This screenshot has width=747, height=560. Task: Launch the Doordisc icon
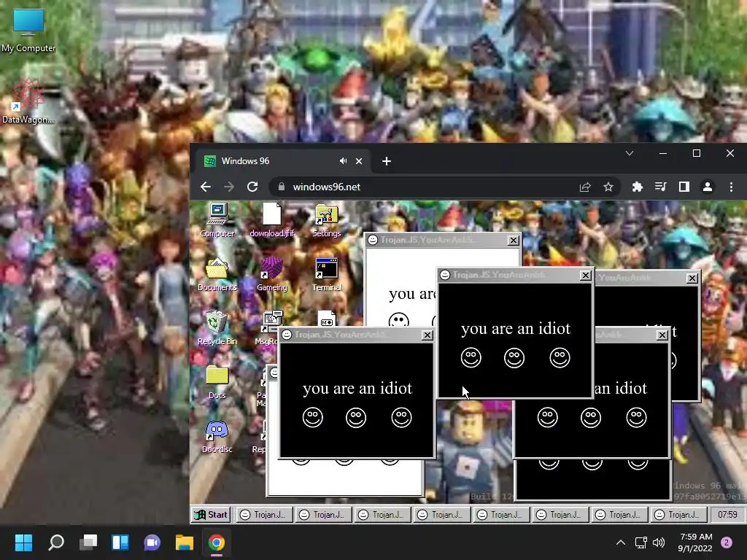(217, 437)
